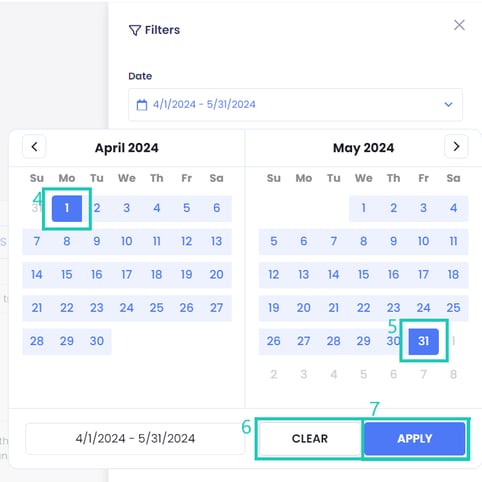
Task: Open the Date field showing 4/1/2024 - 5/31/2024
Action: click(295, 105)
